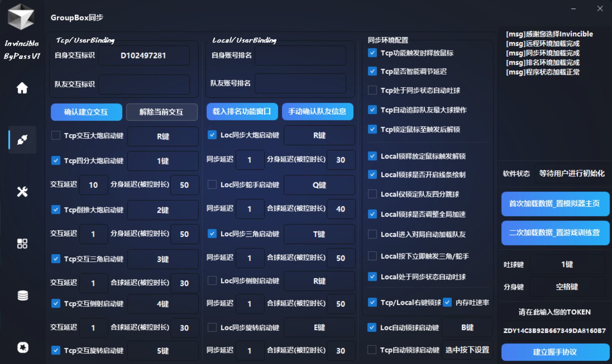
Task: Click the Invincible cube logo
Action: click(21, 17)
